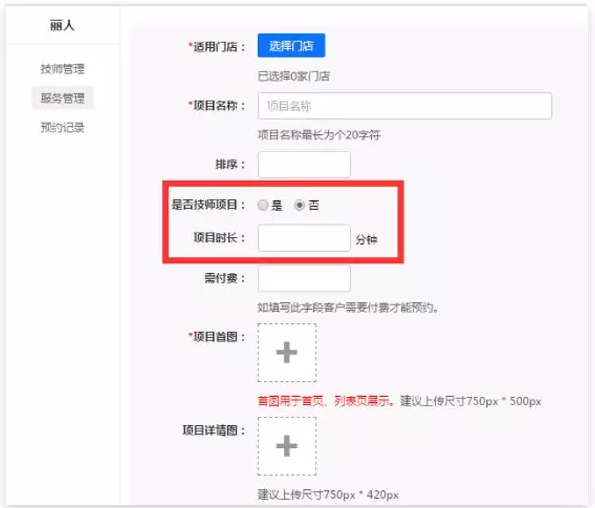Select 是 radio for 是否技师项目

tap(263, 205)
